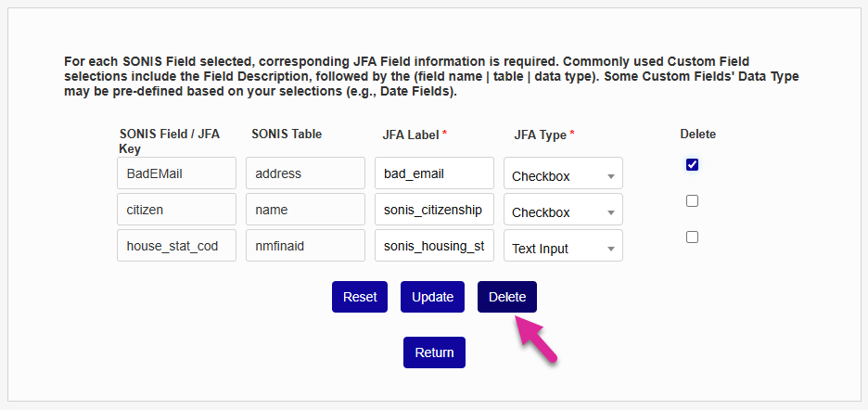
Task: Click the Delete button
Action: 507,297
